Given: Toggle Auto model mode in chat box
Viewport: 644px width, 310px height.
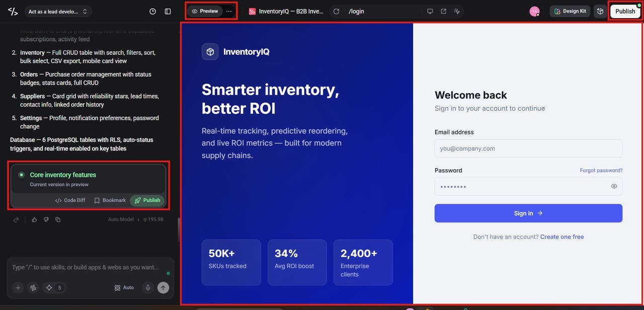Looking at the screenshot, I should point(124,287).
